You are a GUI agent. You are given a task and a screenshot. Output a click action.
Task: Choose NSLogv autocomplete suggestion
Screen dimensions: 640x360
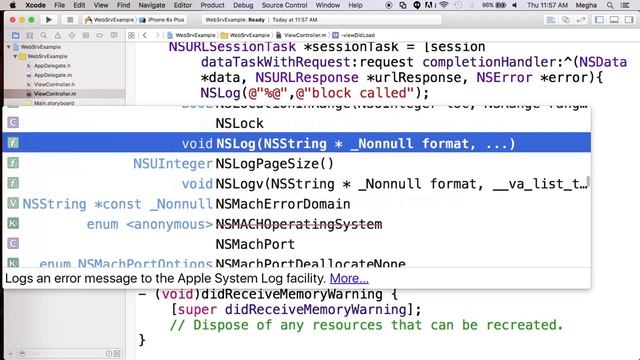coord(297,183)
